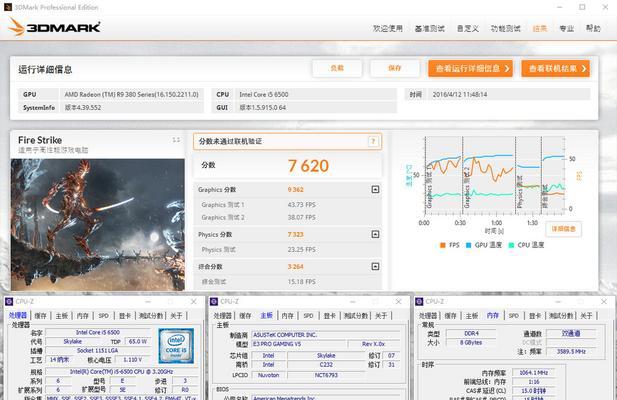
Task: Expand the 综合分数 section
Action: (x=375, y=267)
